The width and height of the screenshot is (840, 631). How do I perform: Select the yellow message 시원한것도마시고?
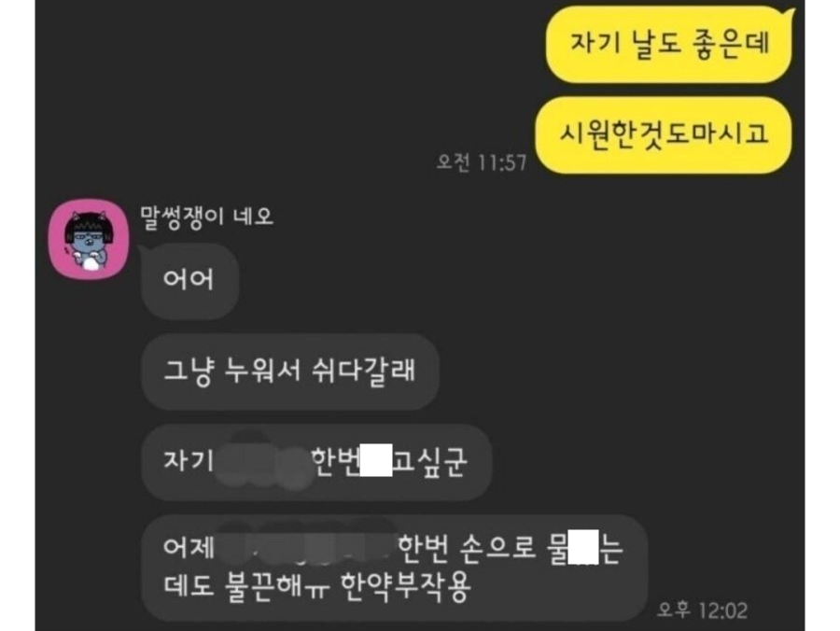point(664,135)
